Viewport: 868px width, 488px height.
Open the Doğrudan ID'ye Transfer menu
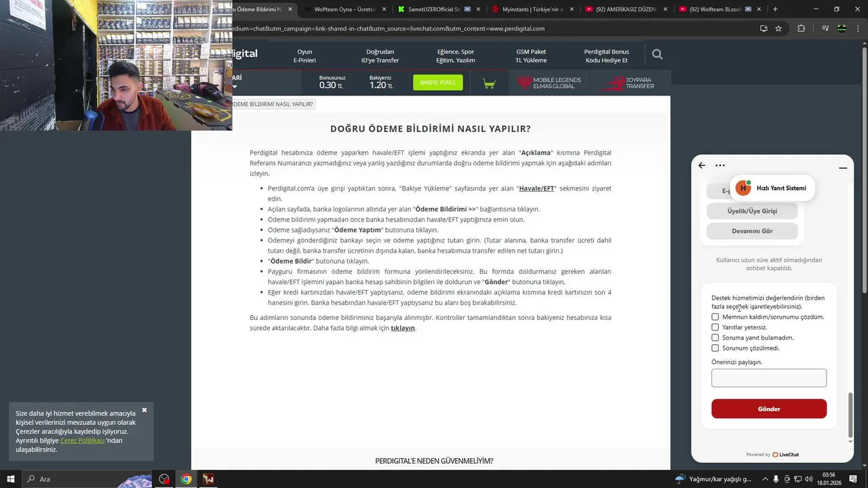pyautogui.click(x=380, y=56)
